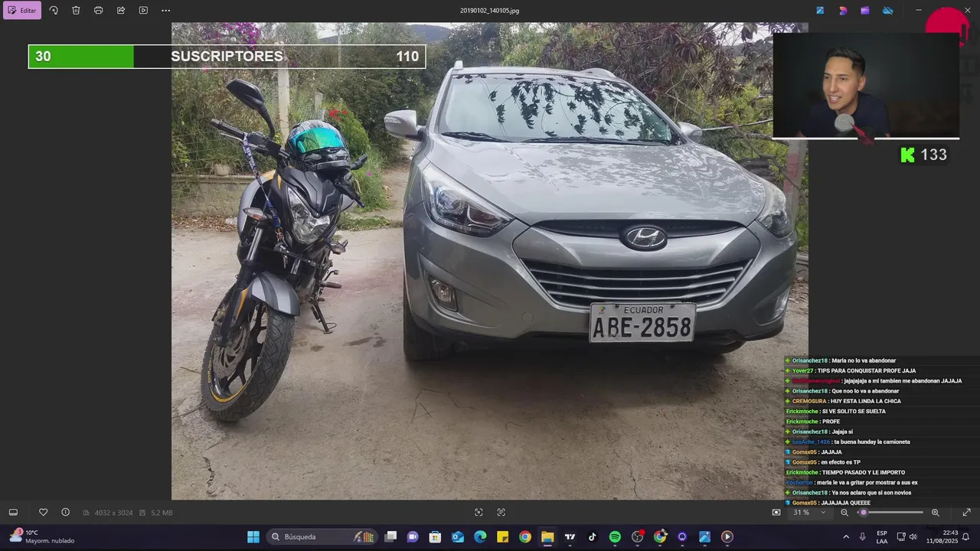980x551 pixels.
Task: Open the 10°C weather widget
Action: click(x=42, y=537)
